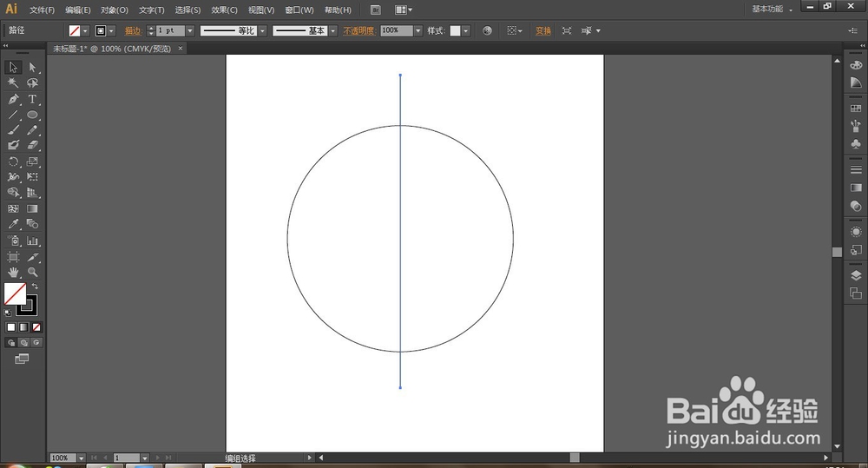The image size is (868, 468).
Task: Open the 基本功能 workspace switcher
Action: pyautogui.click(x=772, y=9)
